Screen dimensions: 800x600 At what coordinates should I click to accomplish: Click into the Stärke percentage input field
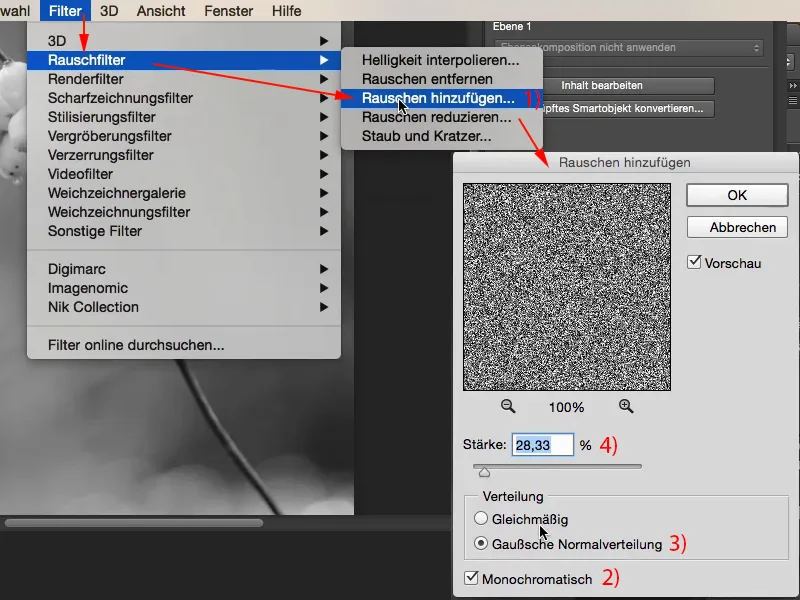(x=543, y=445)
